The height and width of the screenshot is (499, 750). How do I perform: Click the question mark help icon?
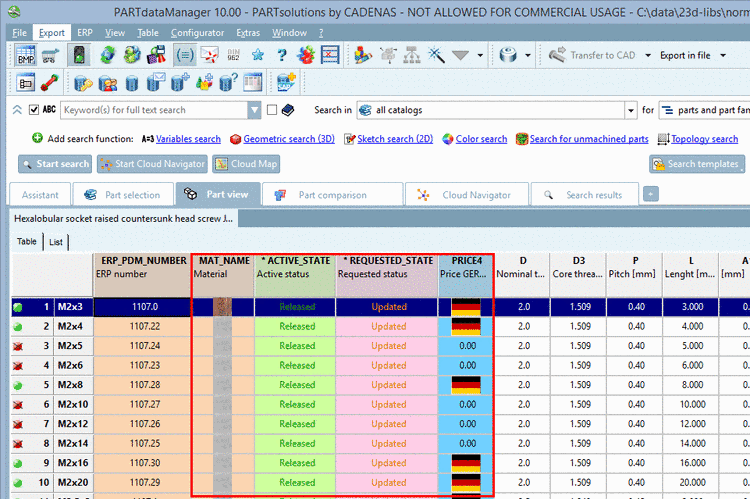point(283,55)
